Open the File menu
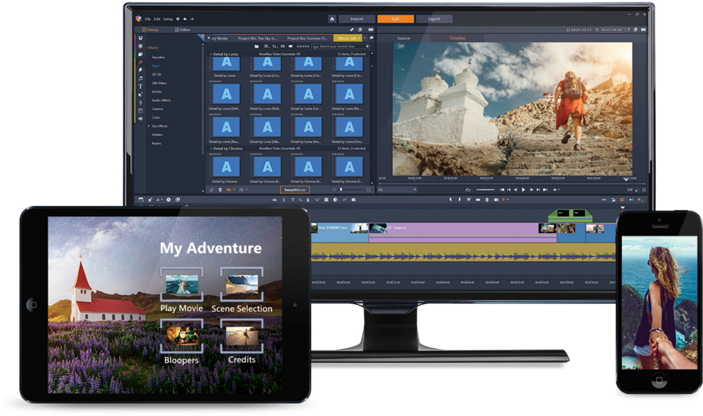Screen dimensions: 703x416 [148, 19]
